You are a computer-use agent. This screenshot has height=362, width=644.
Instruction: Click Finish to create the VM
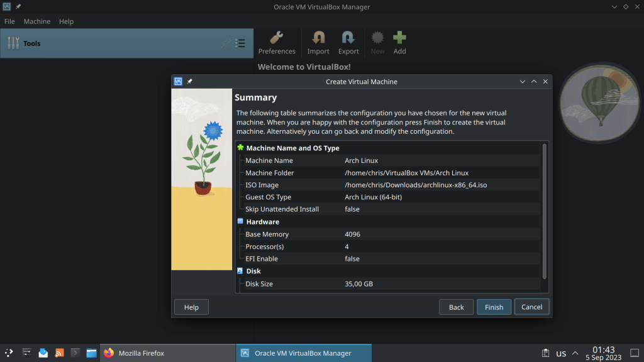point(494,307)
